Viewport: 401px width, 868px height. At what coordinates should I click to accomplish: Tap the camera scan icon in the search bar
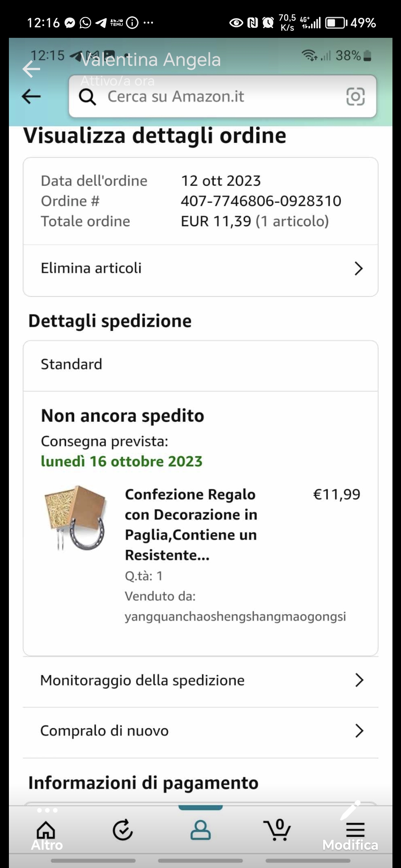(x=355, y=97)
